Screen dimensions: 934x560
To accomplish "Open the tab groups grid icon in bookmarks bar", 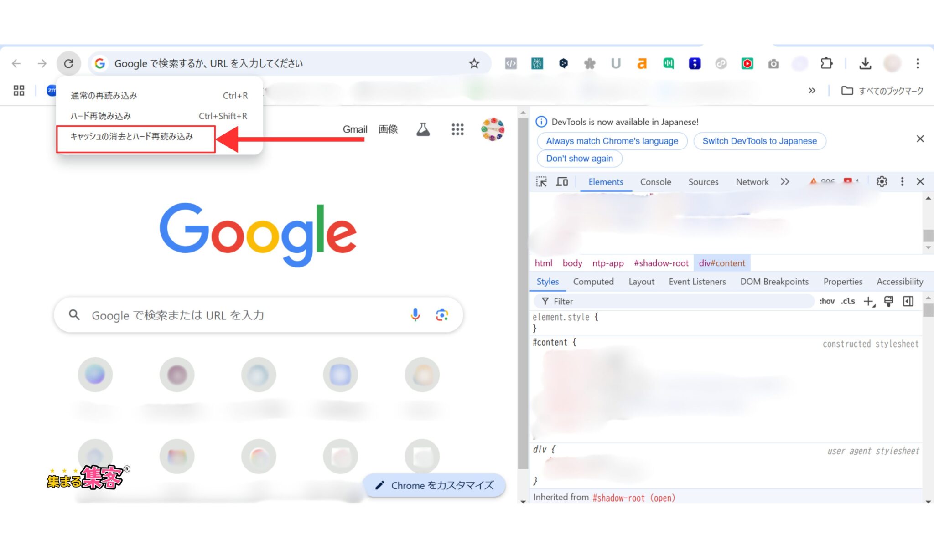I will click(x=19, y=90).
